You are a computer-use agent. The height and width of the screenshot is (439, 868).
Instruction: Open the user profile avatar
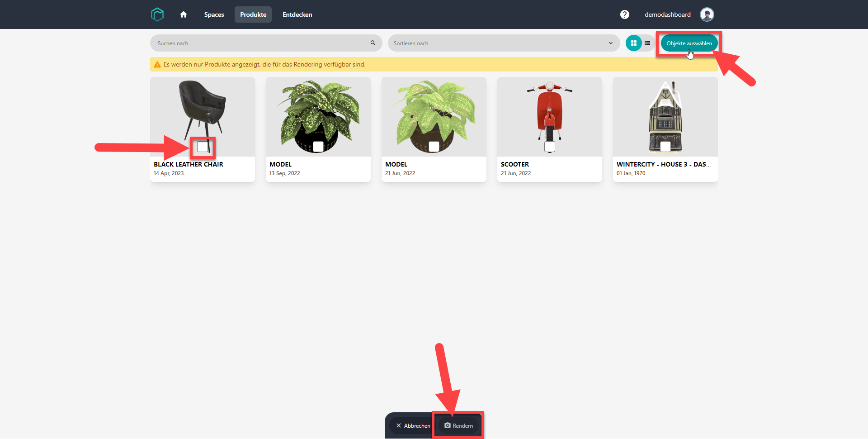click(707, 14)
